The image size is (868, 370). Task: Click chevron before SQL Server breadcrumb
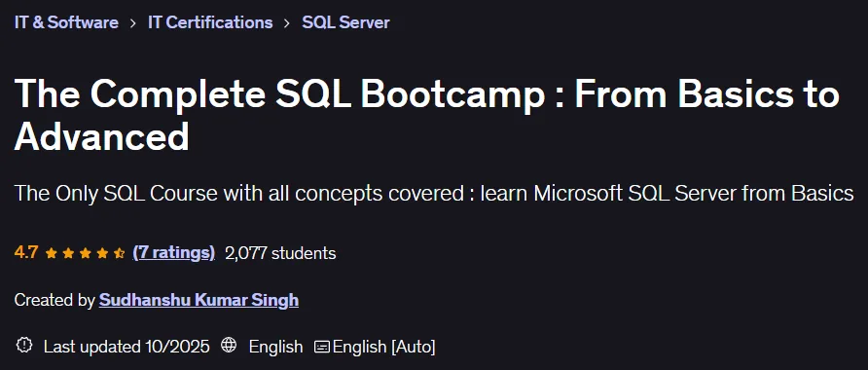[287, 23]
